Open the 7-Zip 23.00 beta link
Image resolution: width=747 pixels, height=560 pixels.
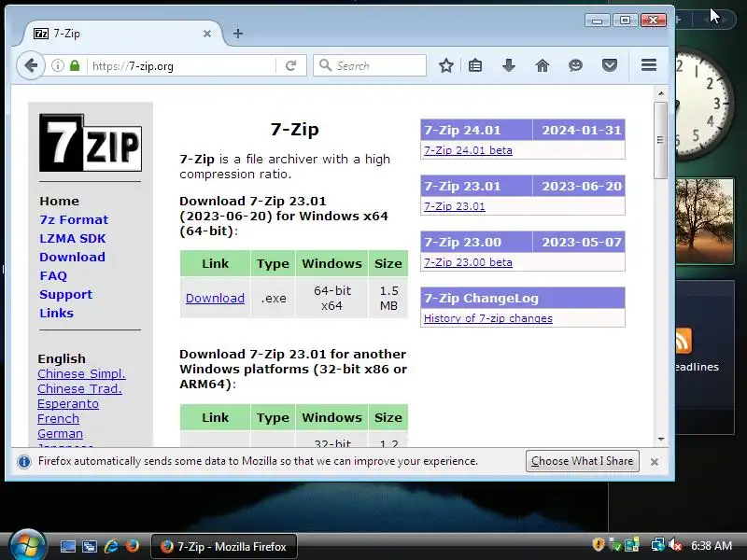pyautogui.click(x=468, y=262)
